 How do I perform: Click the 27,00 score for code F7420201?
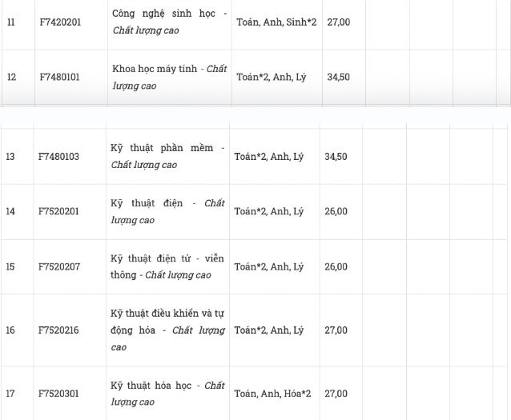coord(338,22)
